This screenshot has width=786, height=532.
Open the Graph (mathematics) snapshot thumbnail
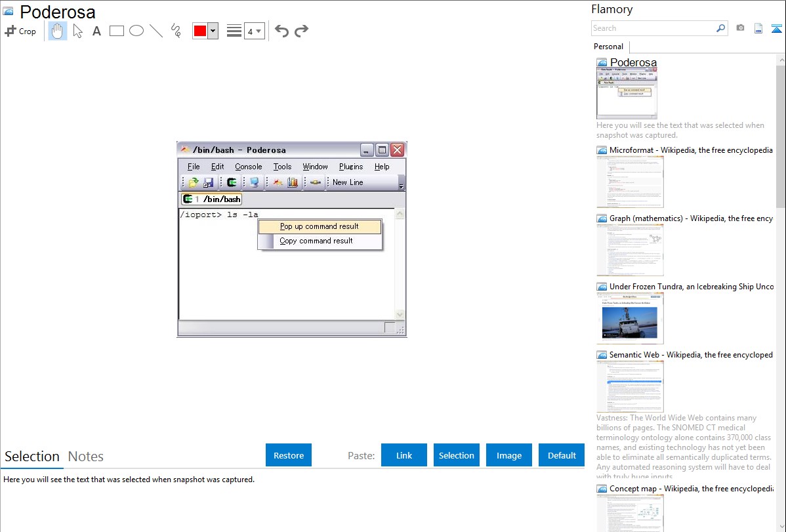point(630,249)
